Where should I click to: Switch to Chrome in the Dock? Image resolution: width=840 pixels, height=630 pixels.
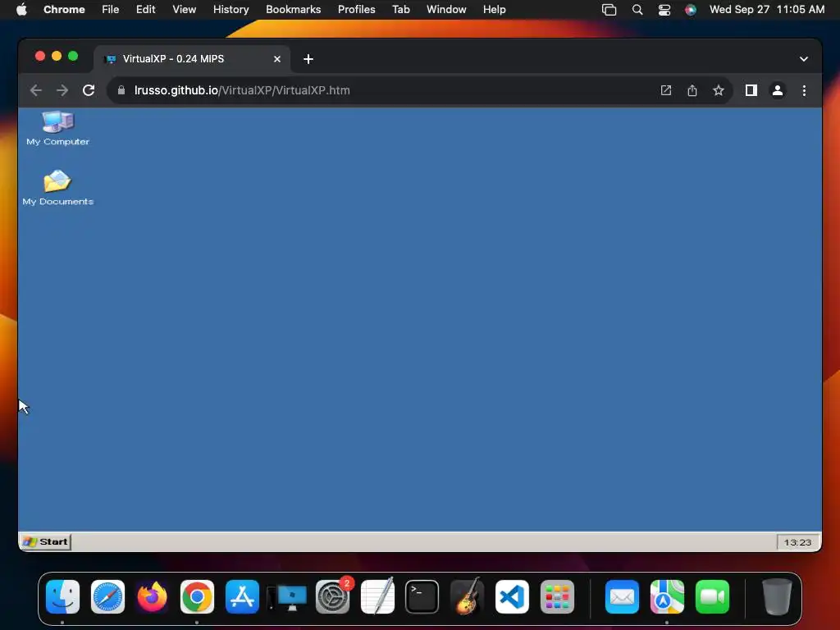(x=197, y=597)
